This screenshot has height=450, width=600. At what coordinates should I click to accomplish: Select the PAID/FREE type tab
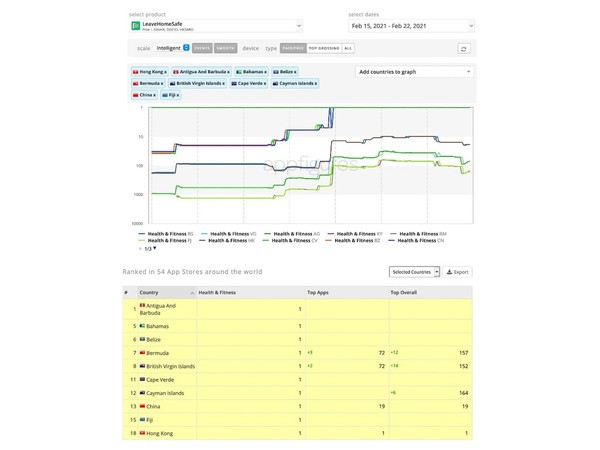[x=293, y=48]
